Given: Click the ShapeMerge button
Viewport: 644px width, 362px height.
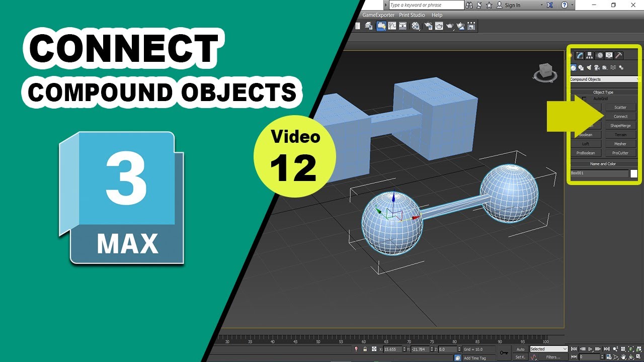Looking at the screenshot, I should (x=620, y=126).
